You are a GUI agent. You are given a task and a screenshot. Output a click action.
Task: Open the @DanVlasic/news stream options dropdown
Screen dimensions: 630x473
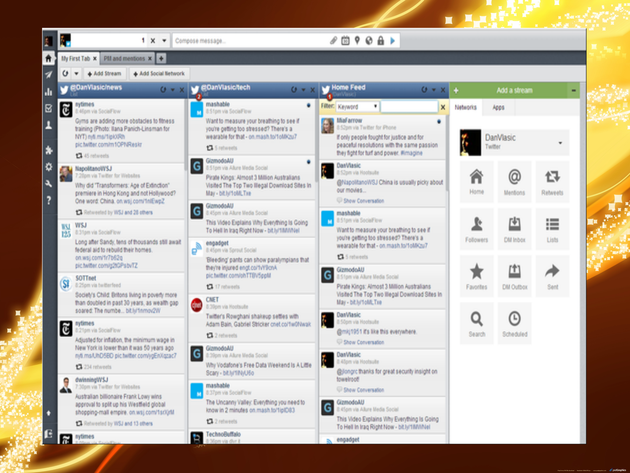173,90
